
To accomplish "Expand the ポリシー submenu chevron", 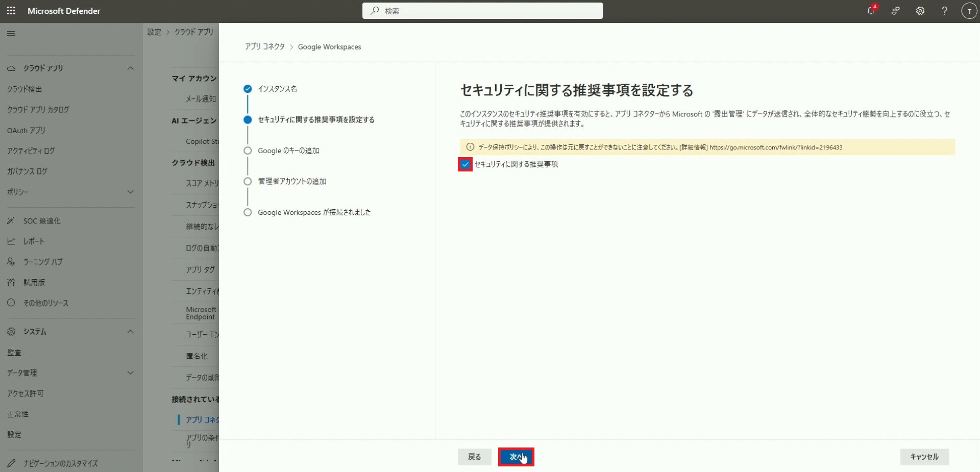I will pos(130,192).
